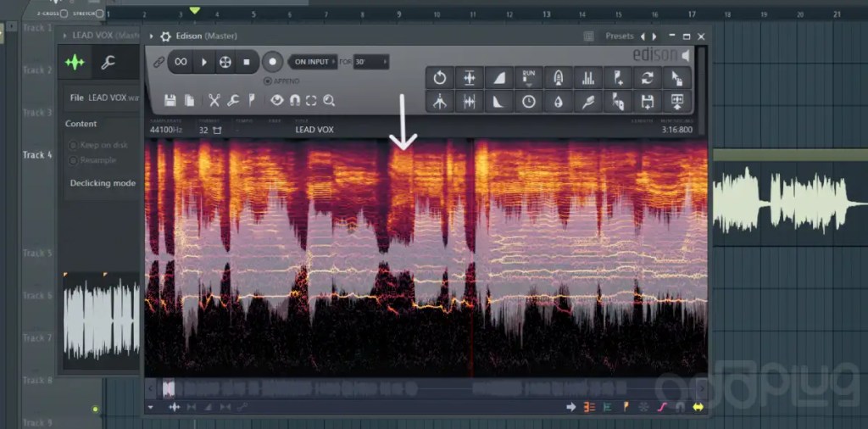Click the undo circular arrow button
Viewport: 868px width, 429px height.
[440, 78]
